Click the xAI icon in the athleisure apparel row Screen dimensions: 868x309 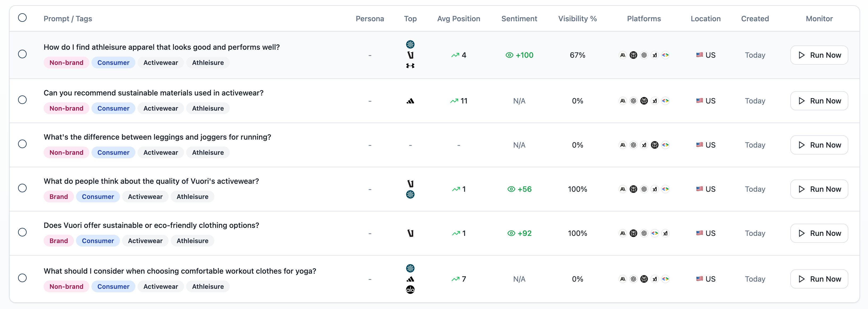pos(655,55)
